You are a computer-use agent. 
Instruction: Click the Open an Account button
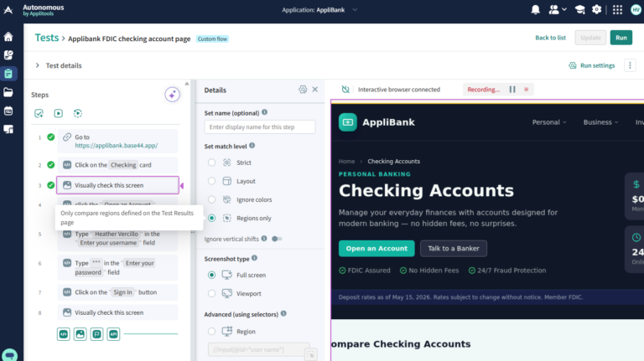pos(377,249)
